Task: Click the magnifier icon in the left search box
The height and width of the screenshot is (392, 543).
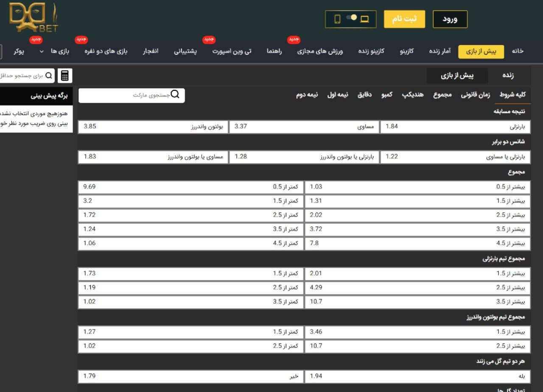Action: (49, 76)
